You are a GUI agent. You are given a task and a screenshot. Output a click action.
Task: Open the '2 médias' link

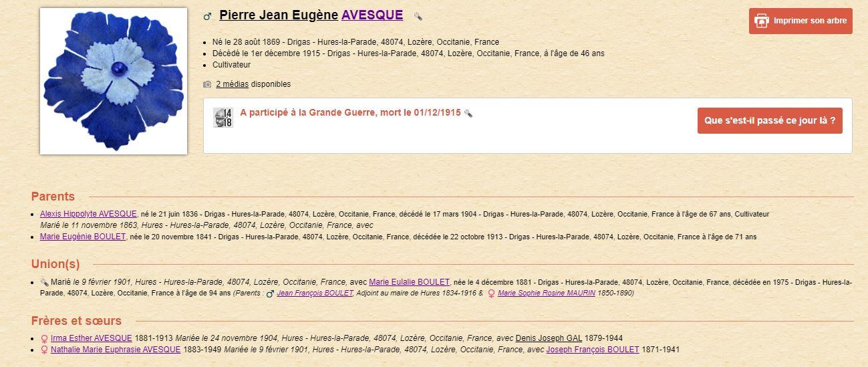[x=232, y=84]
